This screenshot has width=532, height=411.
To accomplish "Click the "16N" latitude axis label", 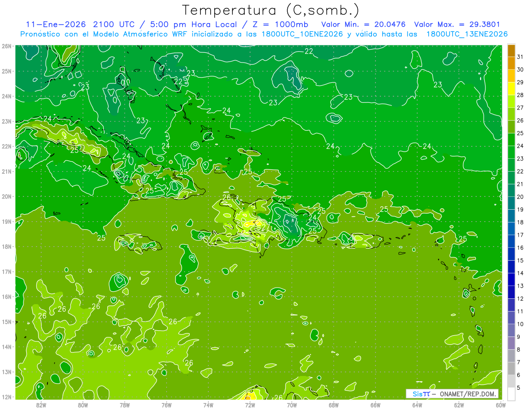I will tap(6, 297).
